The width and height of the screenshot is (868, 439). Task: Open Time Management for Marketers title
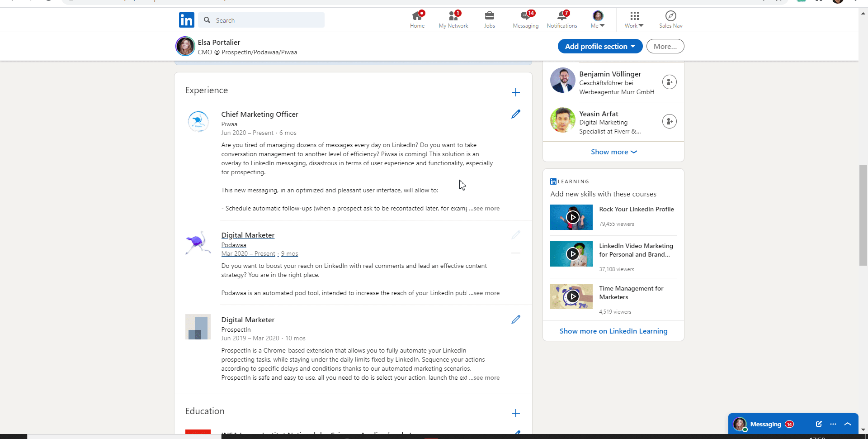(631, 293)
